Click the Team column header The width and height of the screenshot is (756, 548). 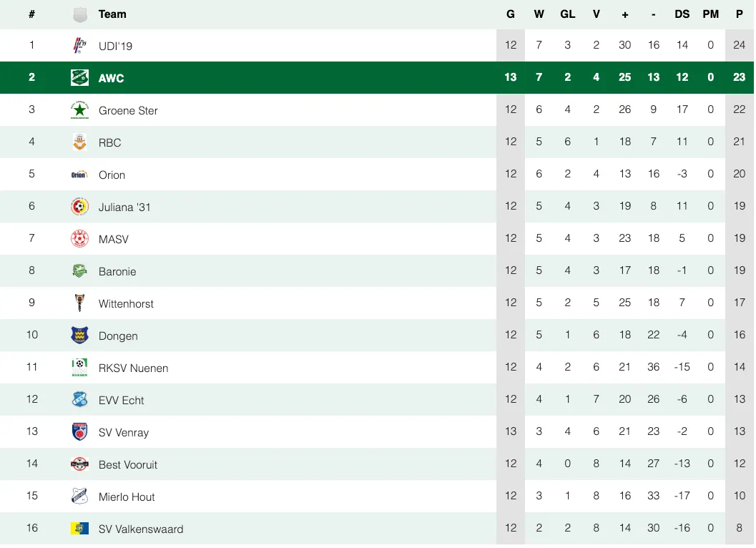pyautogui.click(x=112, y=14)
